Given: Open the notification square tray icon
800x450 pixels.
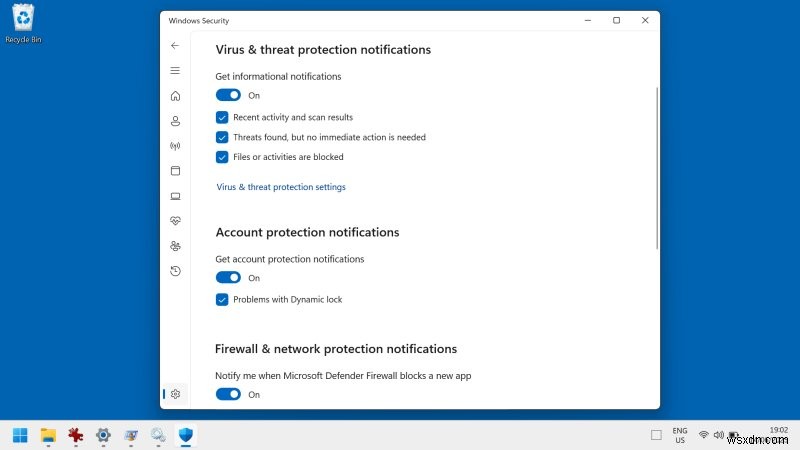Looking at the screenshot, I should pos(656,435).
